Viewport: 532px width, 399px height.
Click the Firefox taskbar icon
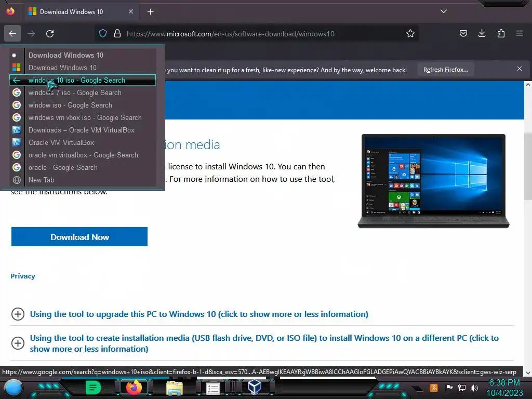(134, 388)
